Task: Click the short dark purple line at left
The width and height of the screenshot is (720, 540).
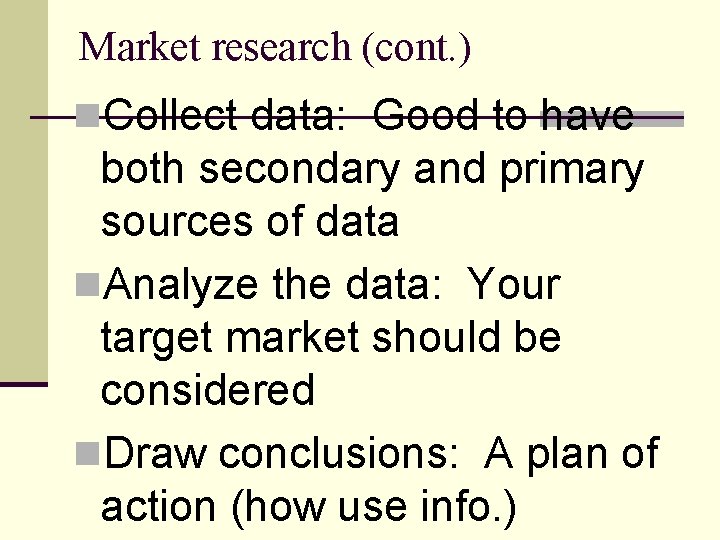Action: click(x=24, y=383)
